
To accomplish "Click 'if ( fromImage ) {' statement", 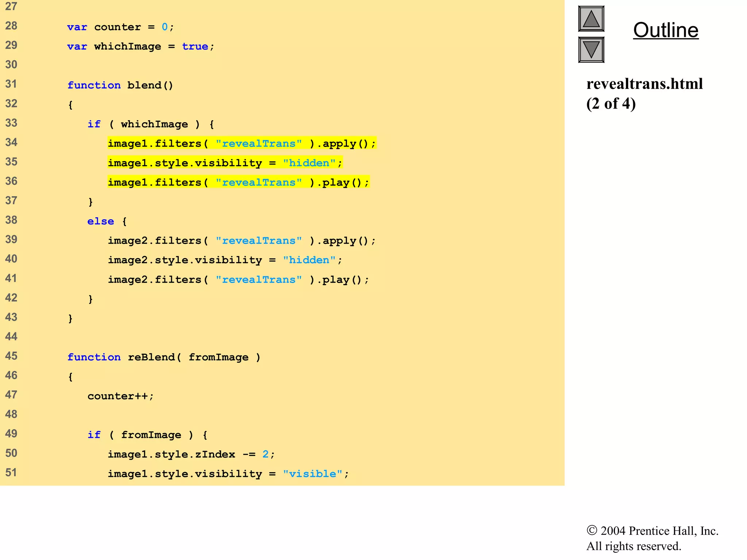I will (x=148, y=435).
